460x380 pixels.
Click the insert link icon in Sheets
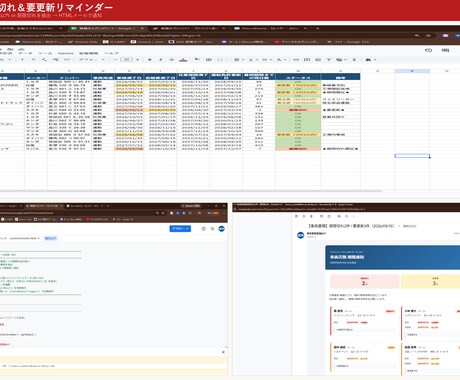pyautogui.click(x=296, y=60)
